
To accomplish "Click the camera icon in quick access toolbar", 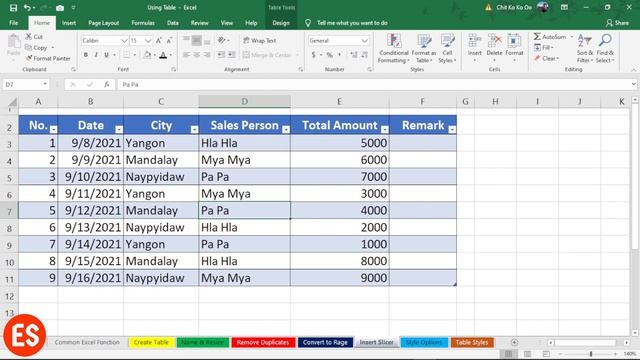I will [60, 8].
